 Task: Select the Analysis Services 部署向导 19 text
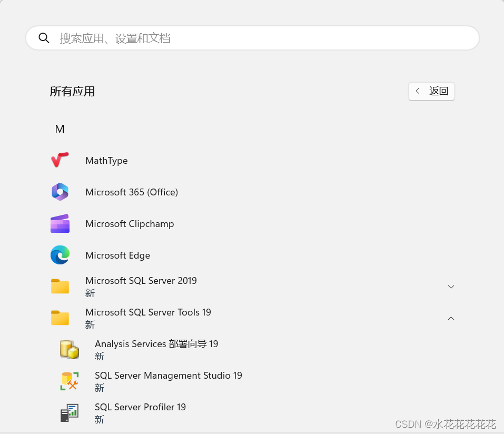coord(156,343)
